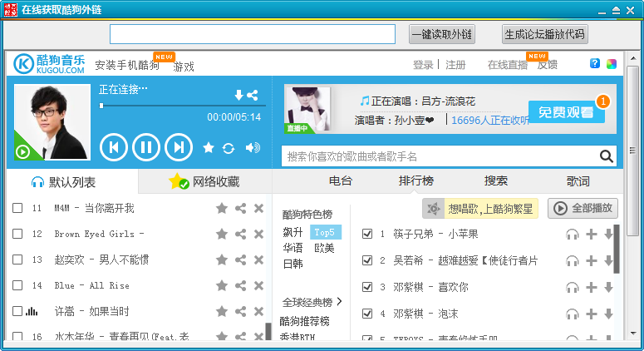
Task: Uncheck 吴若希 - 越难越爱 in ranking
Action: click(x=367, y=260)
